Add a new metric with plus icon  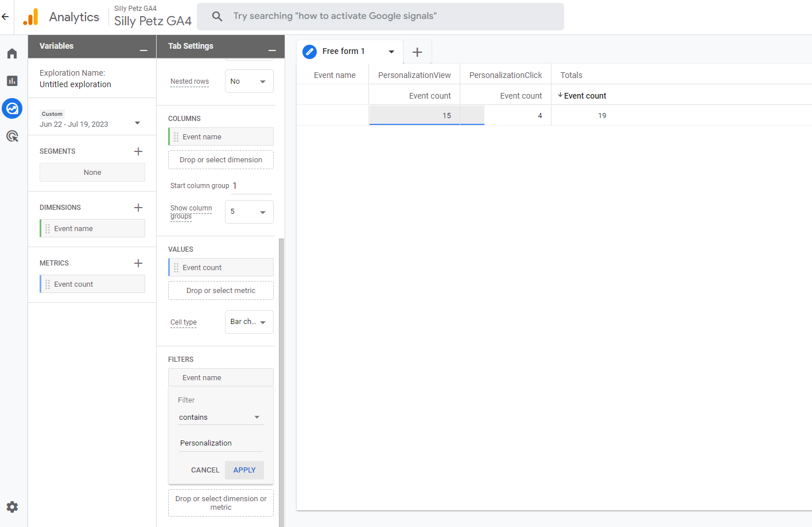(x=138, y=263)
